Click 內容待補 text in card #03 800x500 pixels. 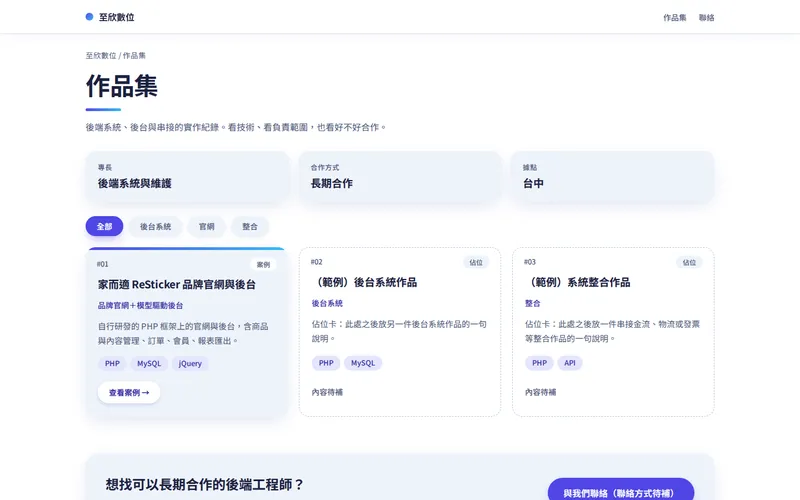[541, 392]
